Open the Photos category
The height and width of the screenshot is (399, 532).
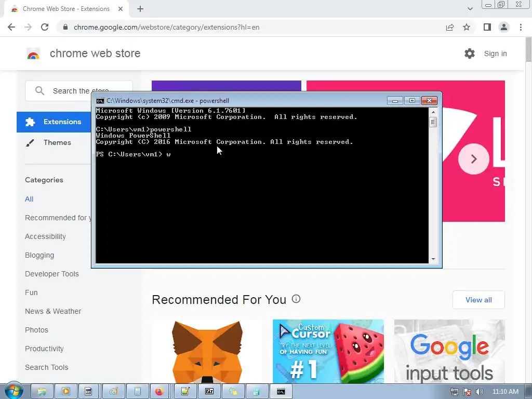37,330
